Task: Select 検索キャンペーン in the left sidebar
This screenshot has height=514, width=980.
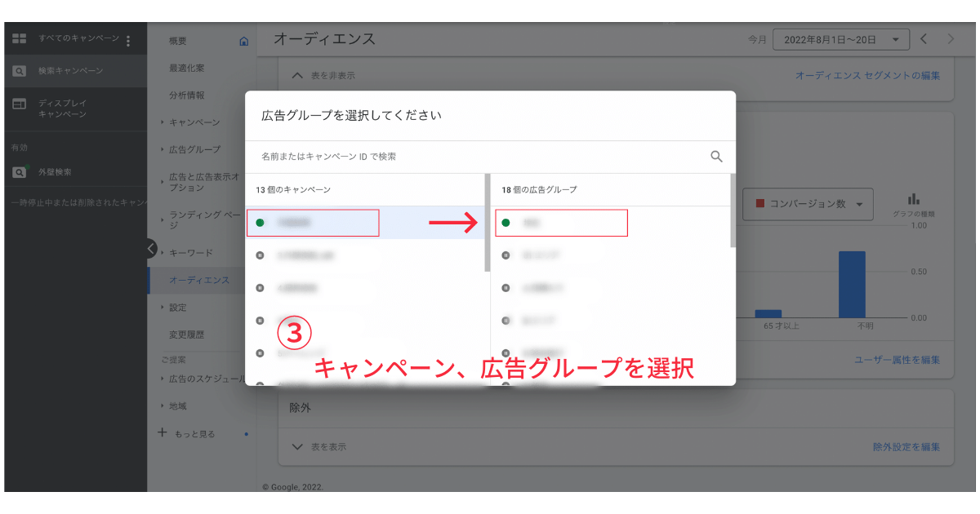Action: [71, 71]
